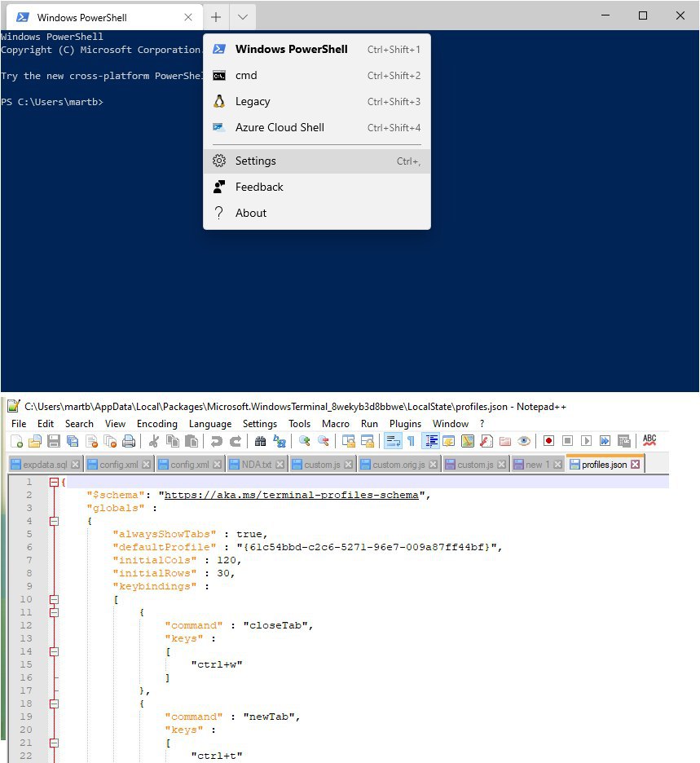
Task: Collapse the fold marker on line 18
Action: (x=54, y=703)
